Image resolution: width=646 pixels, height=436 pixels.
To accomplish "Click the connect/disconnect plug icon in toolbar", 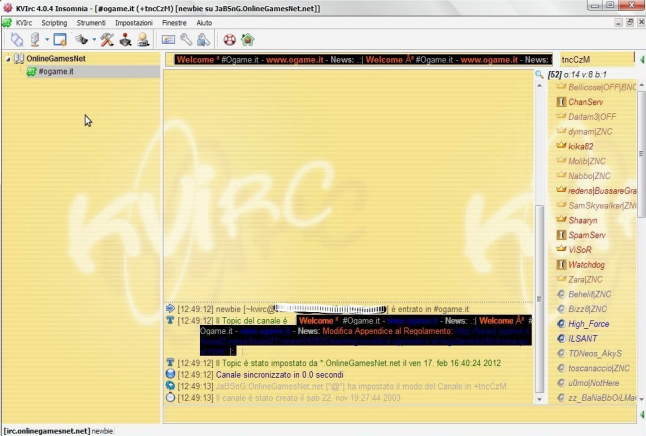I will click(x=17, y=40).
